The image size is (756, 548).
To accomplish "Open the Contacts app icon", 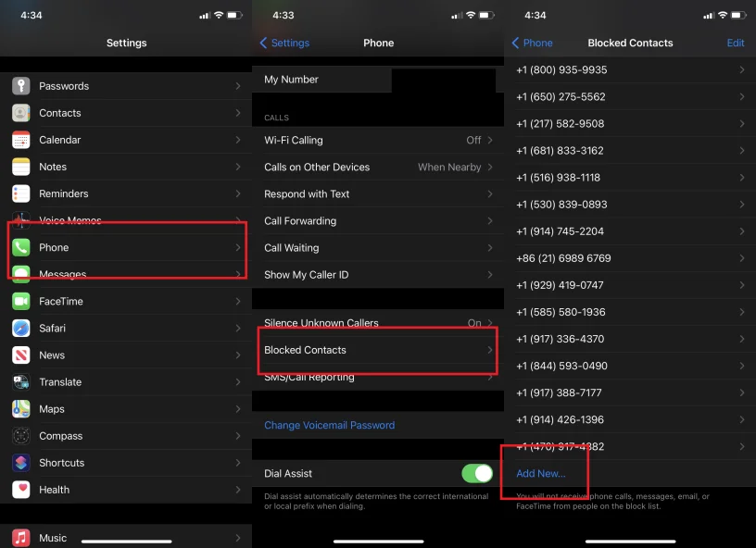I will 21,113.
